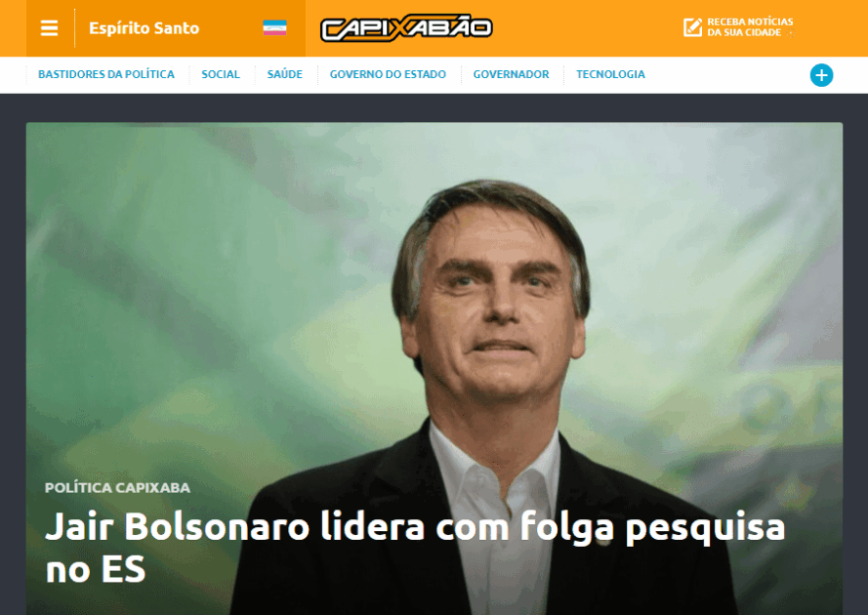Click Receba Notícias da Sua Cidade link
The height and width of the screenshot is (615, 868).
coord(750,27)
